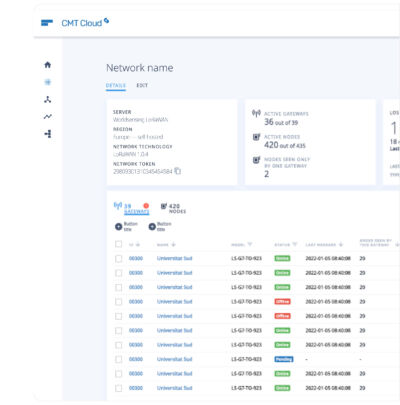The image size is (400, 405).
Task: Click the Network name page heading
Action: [140, 68]
